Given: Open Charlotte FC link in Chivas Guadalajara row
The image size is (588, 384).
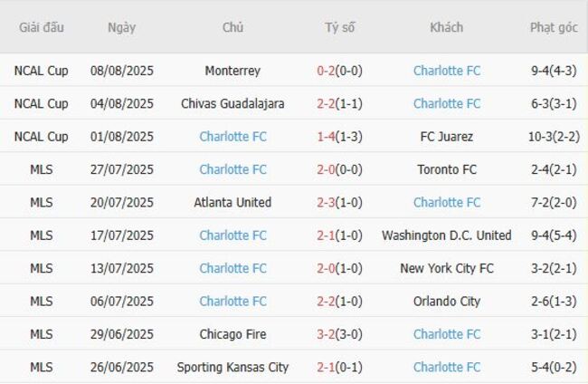Looking at the screenshot, I should tap(447, 104).
